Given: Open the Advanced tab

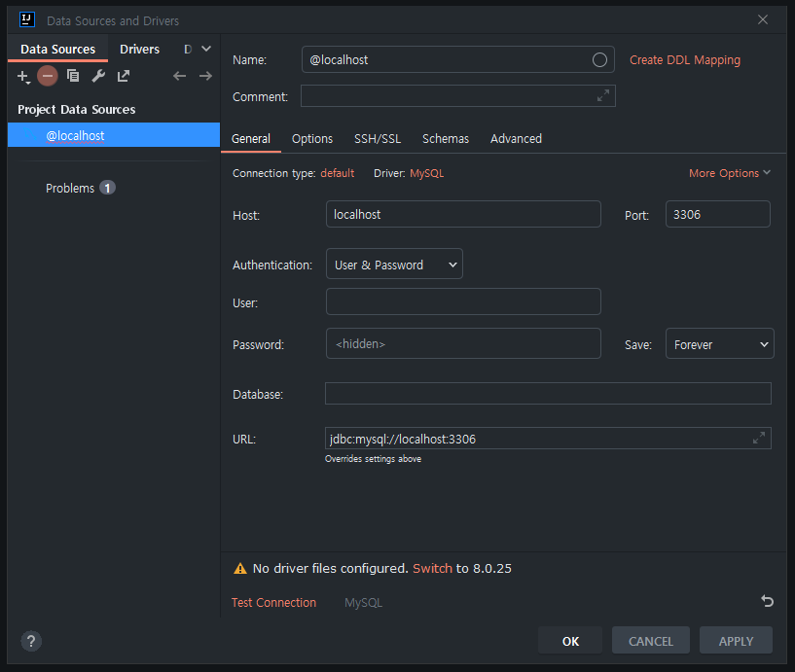Looking at the screenshot, I should tap(516, 139).
